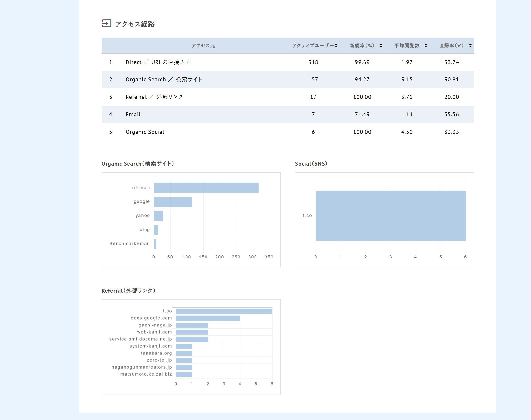Click the t.co bar in Social chart
This screenshot has width=531, height=420.
pos(391,216)
